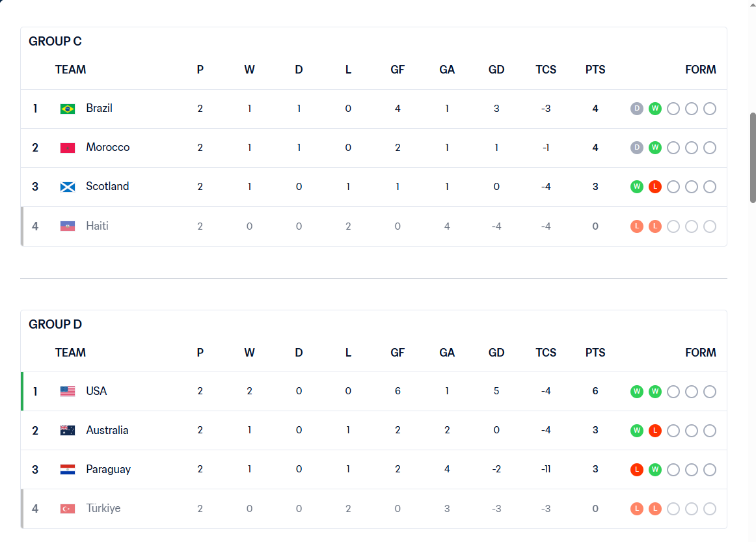Open the Türkiye team link
The width and height of the screenshot is (756, 542).
(x=103, y=508)
